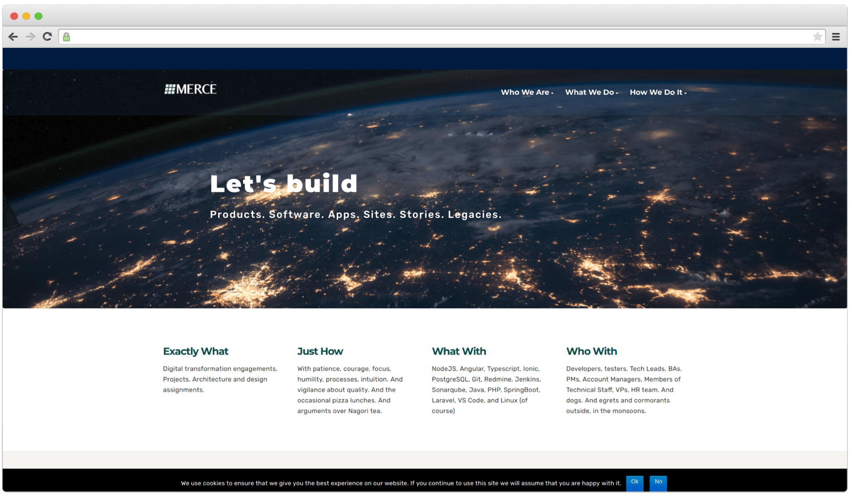851x504 pixels.
Task: Expand the How We Do It menu
Action: 658,92
